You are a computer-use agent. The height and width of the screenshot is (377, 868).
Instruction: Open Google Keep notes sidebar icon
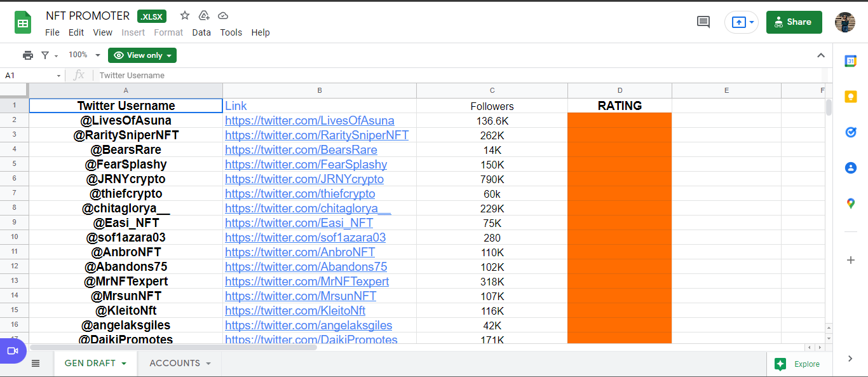[x=850, y=97]
